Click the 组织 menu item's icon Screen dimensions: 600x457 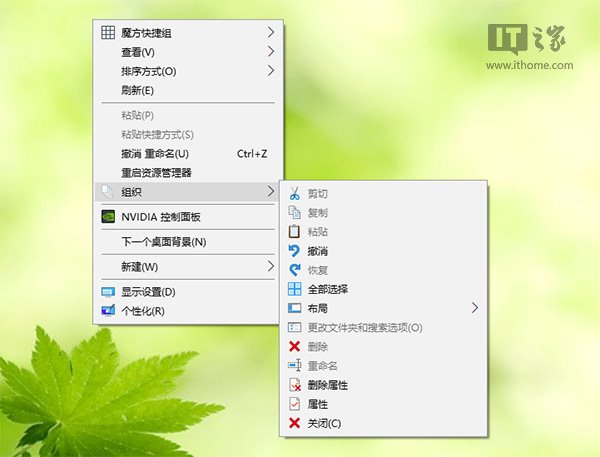(x=108, y=191)
